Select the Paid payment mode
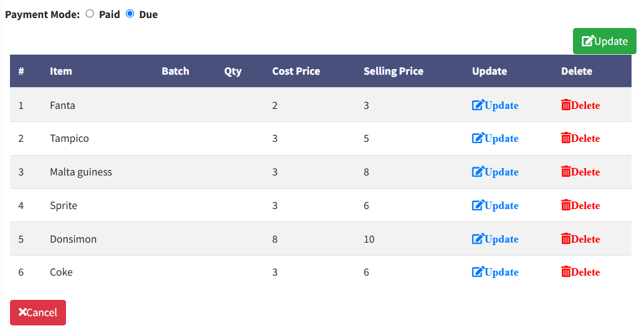Image resolution: width=644 pixels, height=331 pixels. point(90,14)
